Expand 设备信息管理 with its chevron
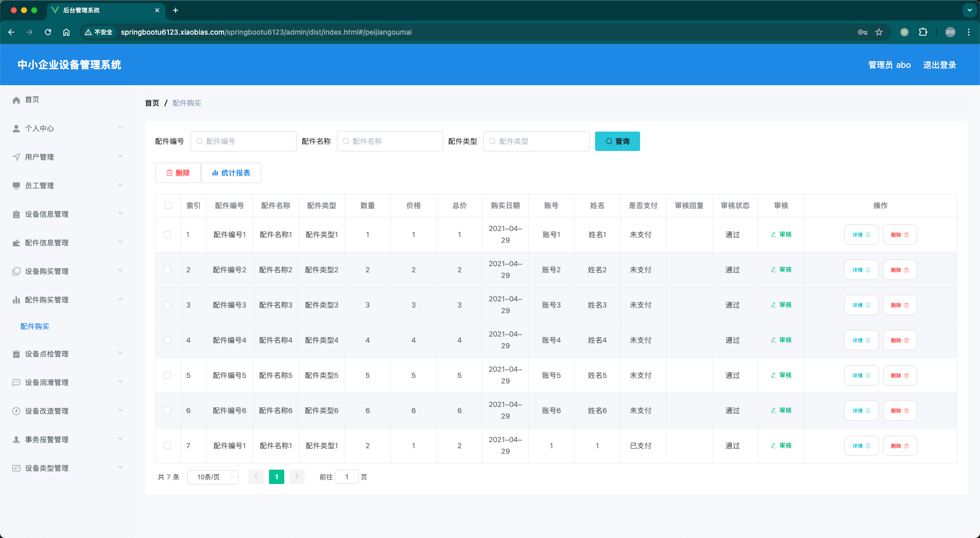 [x=120, y=213]
